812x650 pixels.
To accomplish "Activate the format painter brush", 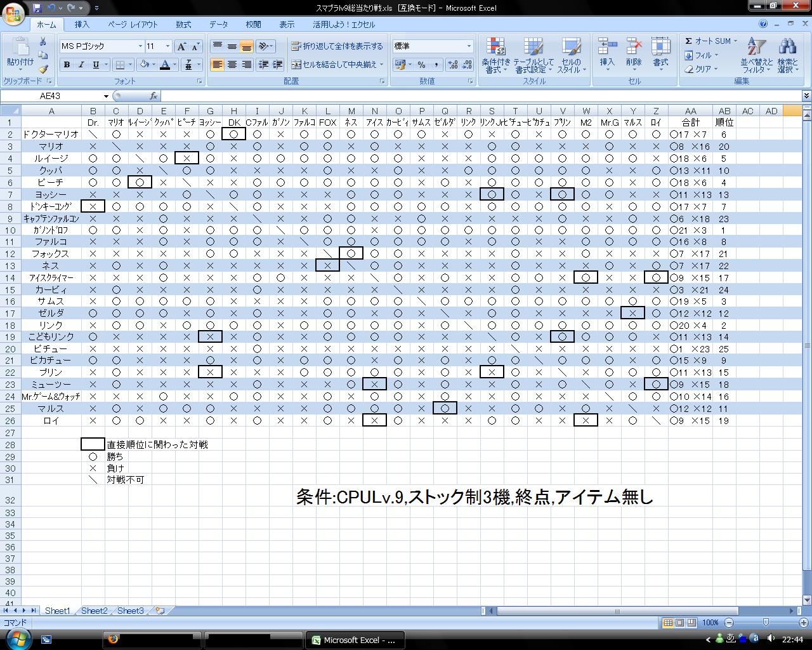I will pos(43,69).
